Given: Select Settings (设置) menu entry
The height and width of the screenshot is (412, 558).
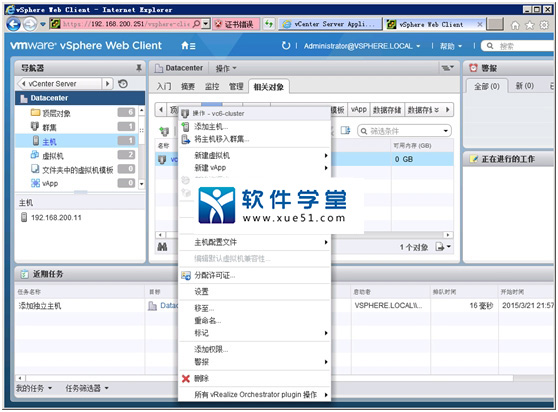Looking at the screenshot, I should point(254,292).
